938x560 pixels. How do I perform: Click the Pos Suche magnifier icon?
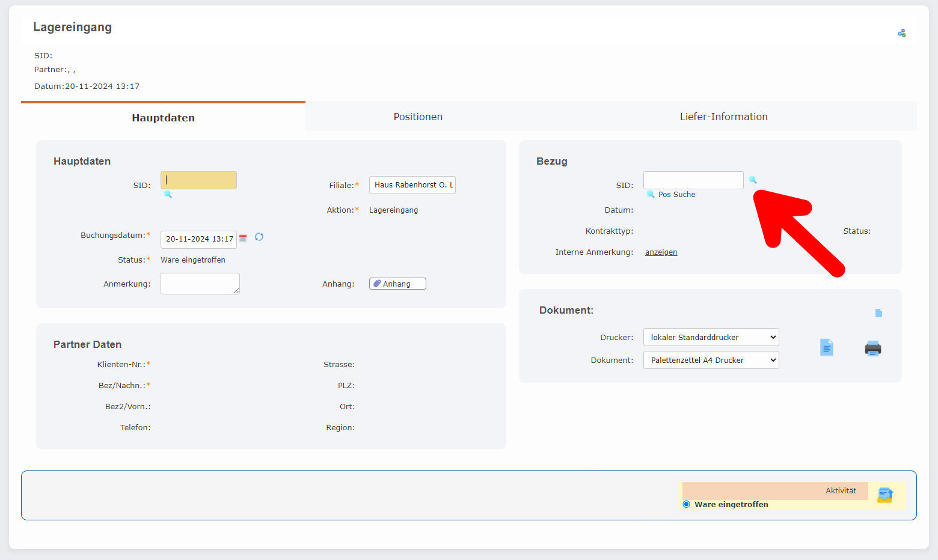coord(650,194)
